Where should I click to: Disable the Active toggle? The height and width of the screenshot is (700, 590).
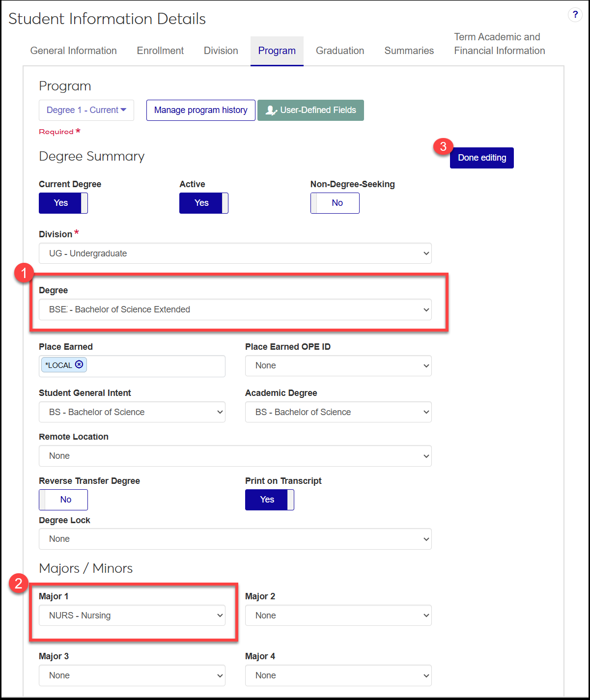click(203, 203)
